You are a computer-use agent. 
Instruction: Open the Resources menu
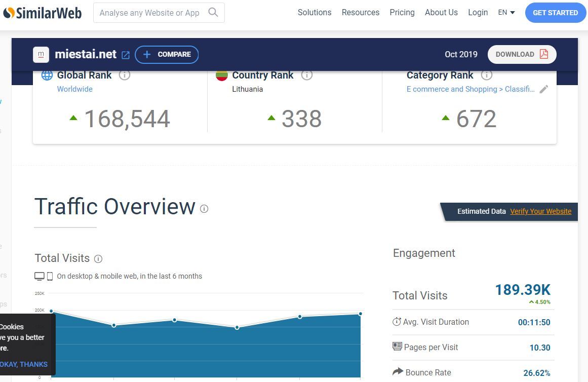(360, 13)
